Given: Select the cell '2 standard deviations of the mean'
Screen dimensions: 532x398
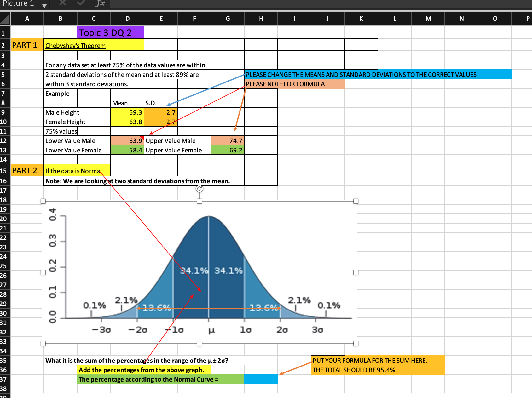Looking at the screenshot, I should pyautogui.click(x=127, y=75).
